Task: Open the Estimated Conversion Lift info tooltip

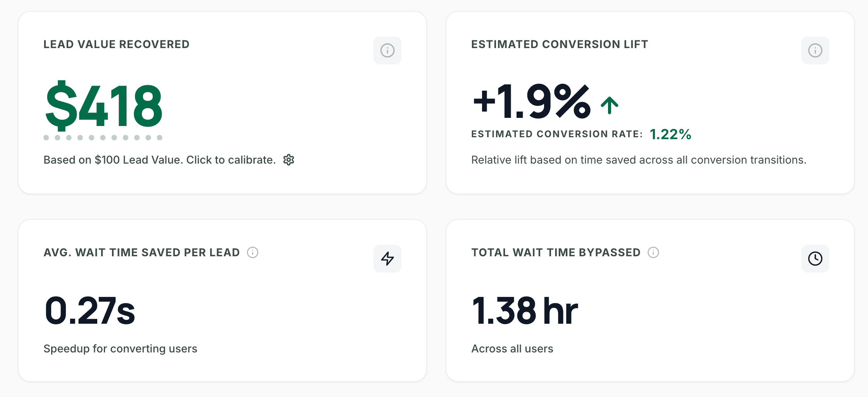Action: click(x=815, y=50)
